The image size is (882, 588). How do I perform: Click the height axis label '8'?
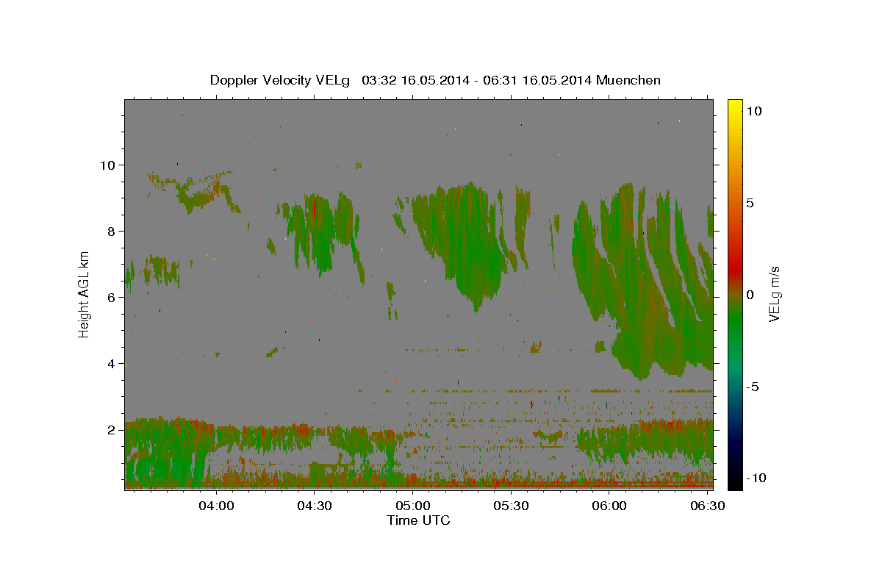[110, 231]
